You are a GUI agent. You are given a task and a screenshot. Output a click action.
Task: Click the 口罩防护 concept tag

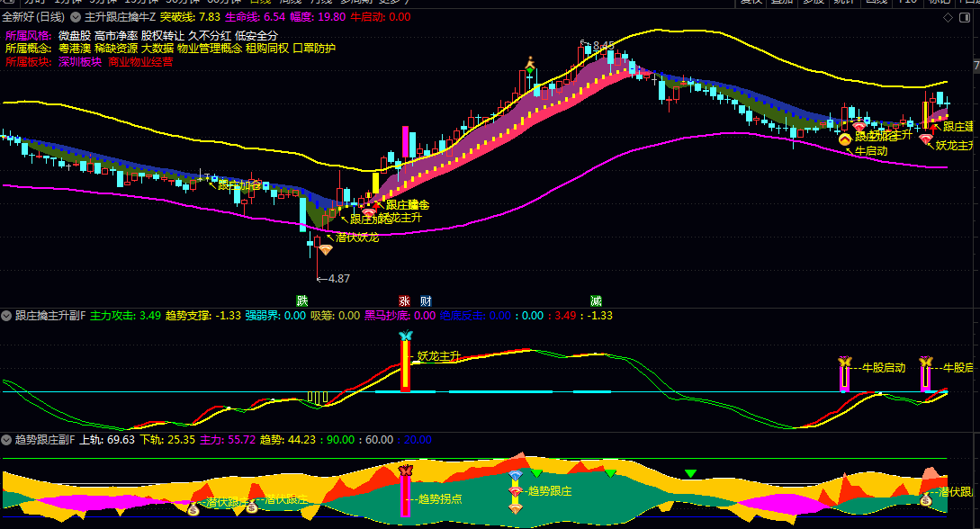point(314,49)
